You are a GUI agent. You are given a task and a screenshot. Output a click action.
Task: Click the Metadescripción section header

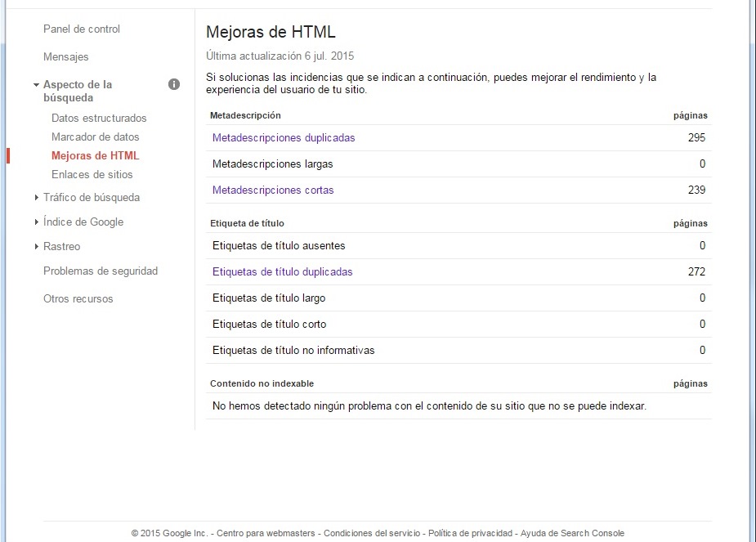pyautogui.click(x=245, y=115)
